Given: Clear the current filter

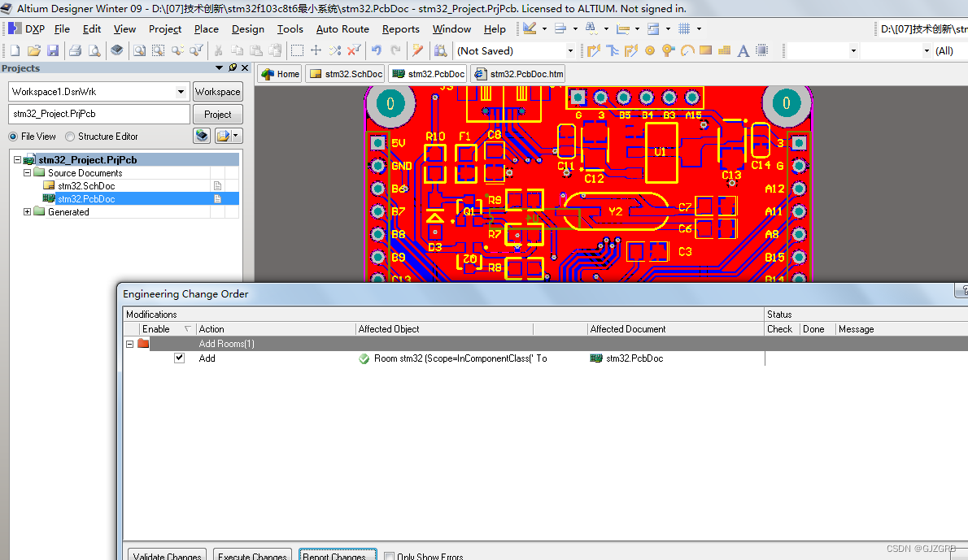Looking at the screenshot, I should (354, 50).
